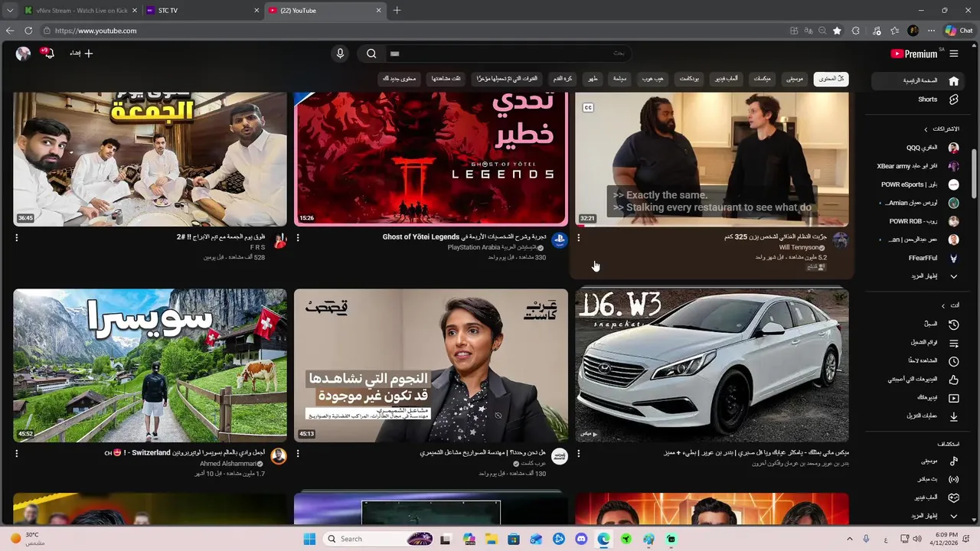Click the Create button
Image resolution: width=980 pixels, height=551 pixels.
[x=81, y=54]
